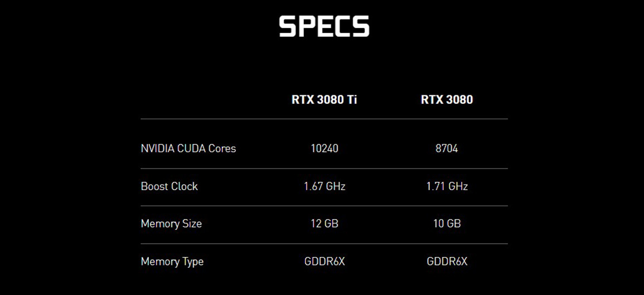
Task: Click the divider line below NVIDIA CUDA Cores row
Action: [324, 168]
